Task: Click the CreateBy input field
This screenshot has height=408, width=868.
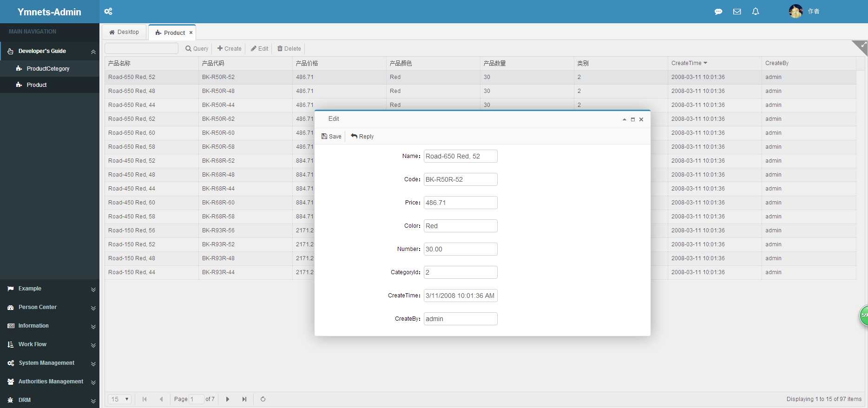Action: (460, 319)
